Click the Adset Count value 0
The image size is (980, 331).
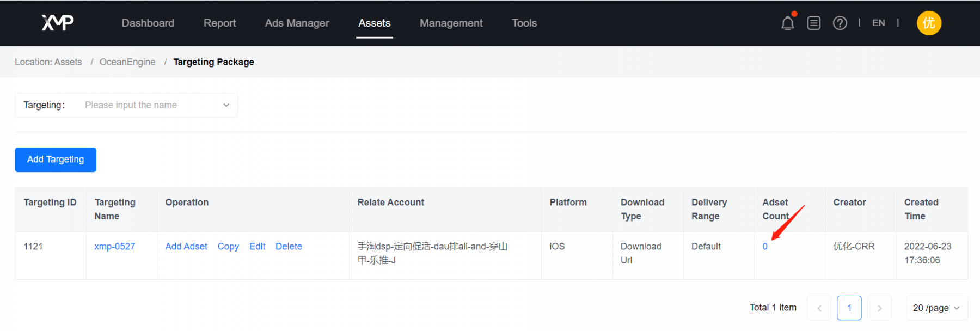765,247
